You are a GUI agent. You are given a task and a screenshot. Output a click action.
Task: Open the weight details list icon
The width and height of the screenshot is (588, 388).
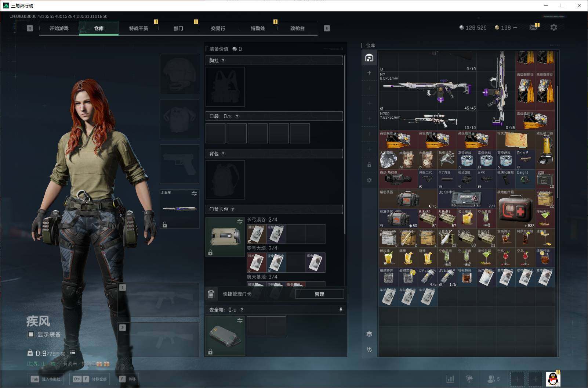tap(73, 352)
